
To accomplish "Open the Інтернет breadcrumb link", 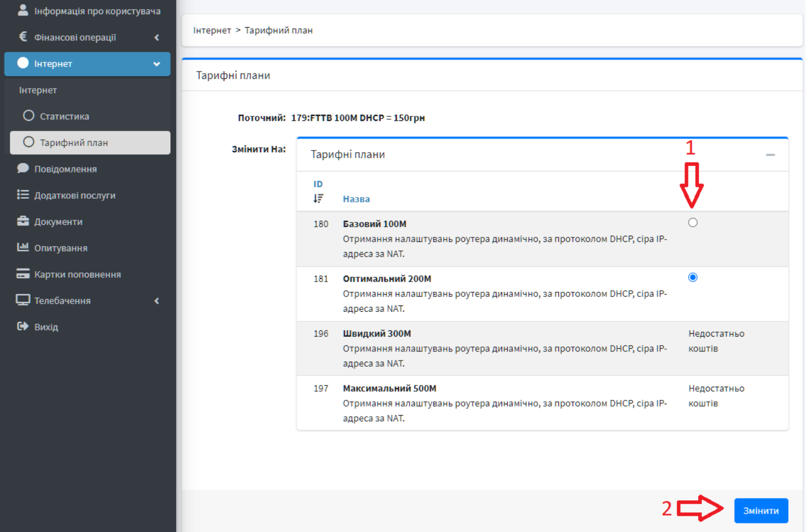I will (212, 30).
